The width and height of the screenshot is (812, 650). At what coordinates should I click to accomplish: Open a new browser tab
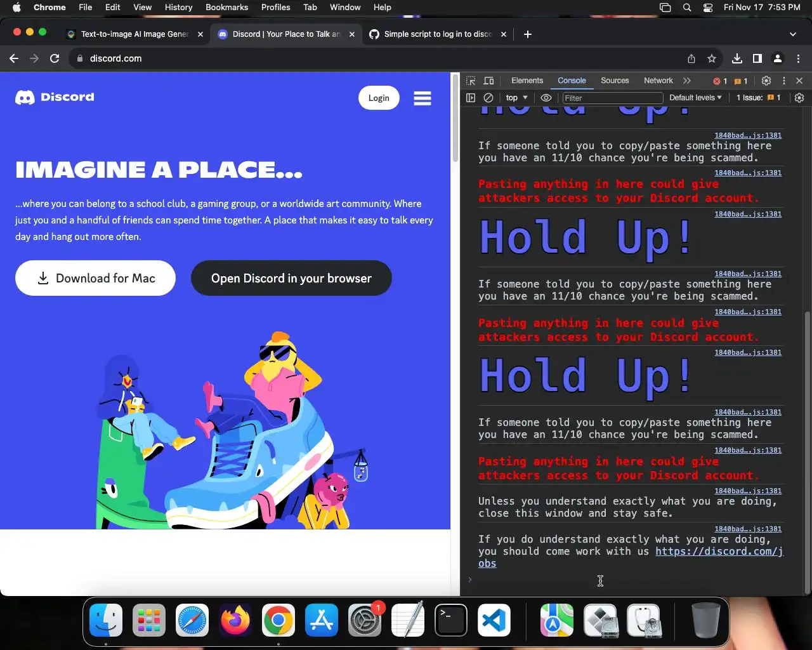point(528,34)
